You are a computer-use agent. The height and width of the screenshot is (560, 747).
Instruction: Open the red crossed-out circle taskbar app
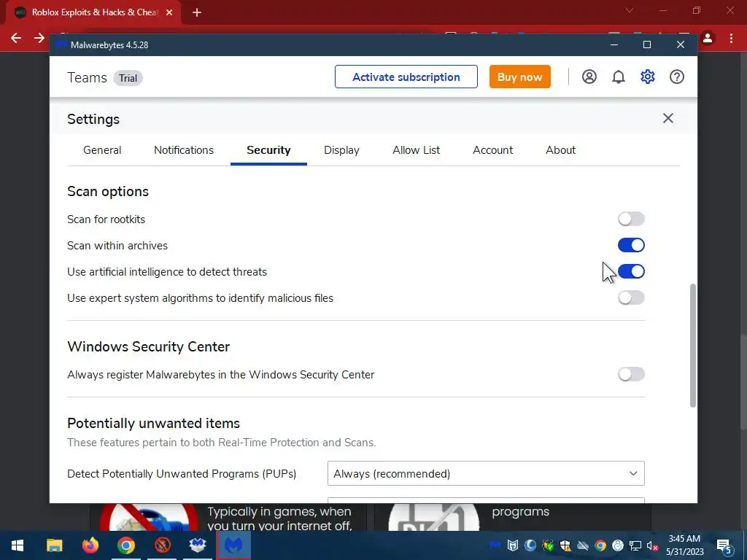(162, 545)
